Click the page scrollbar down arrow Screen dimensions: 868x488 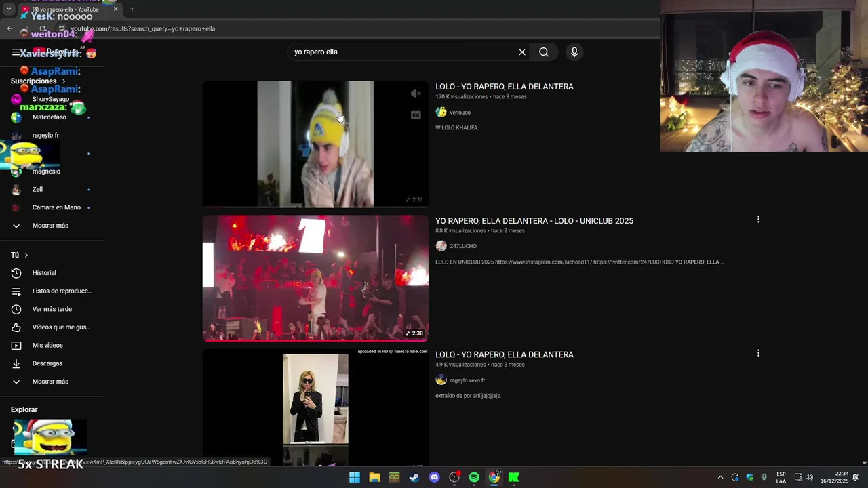(x=864, y=463)
